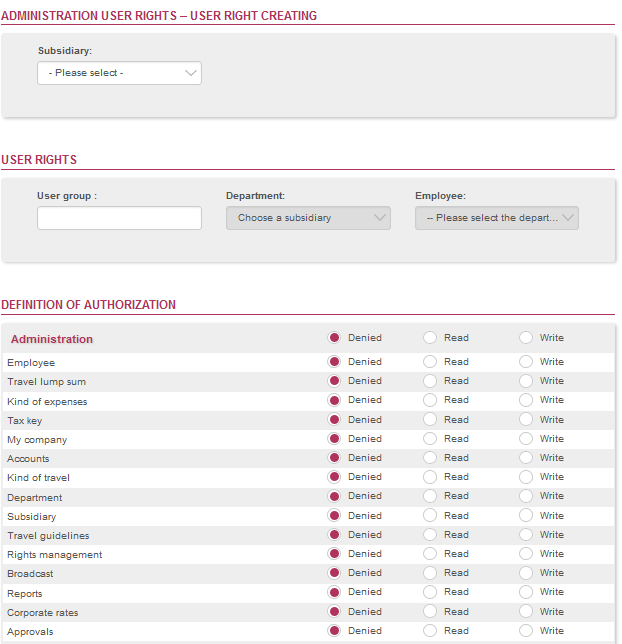
Task: Select Denied for Kind of travel
Action: (334, 477)
